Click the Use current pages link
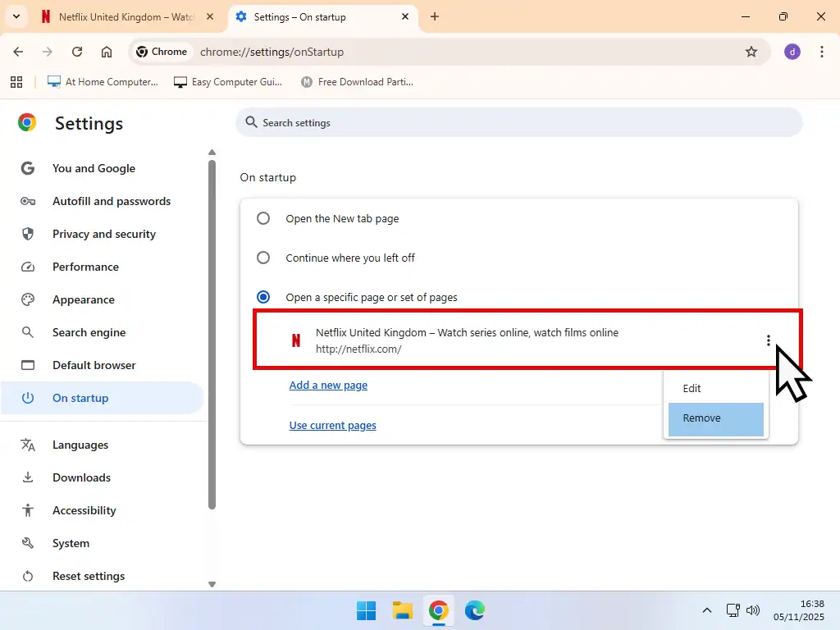The height and width of the screenshot is (630, 840). click(332, 425)
